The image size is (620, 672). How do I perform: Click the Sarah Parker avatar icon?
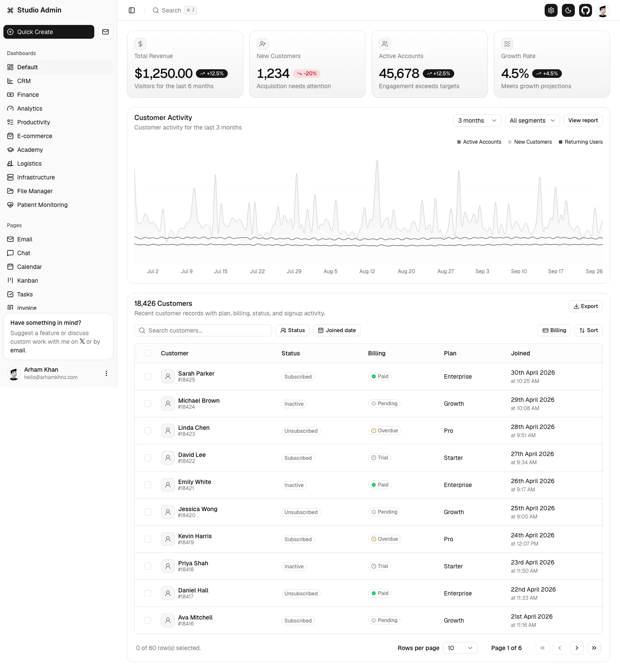click(x=168, y=376)
